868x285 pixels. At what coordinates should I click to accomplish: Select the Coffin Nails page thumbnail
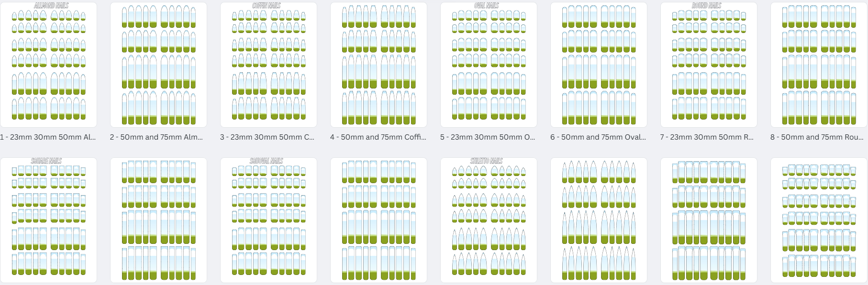[268, 65]
